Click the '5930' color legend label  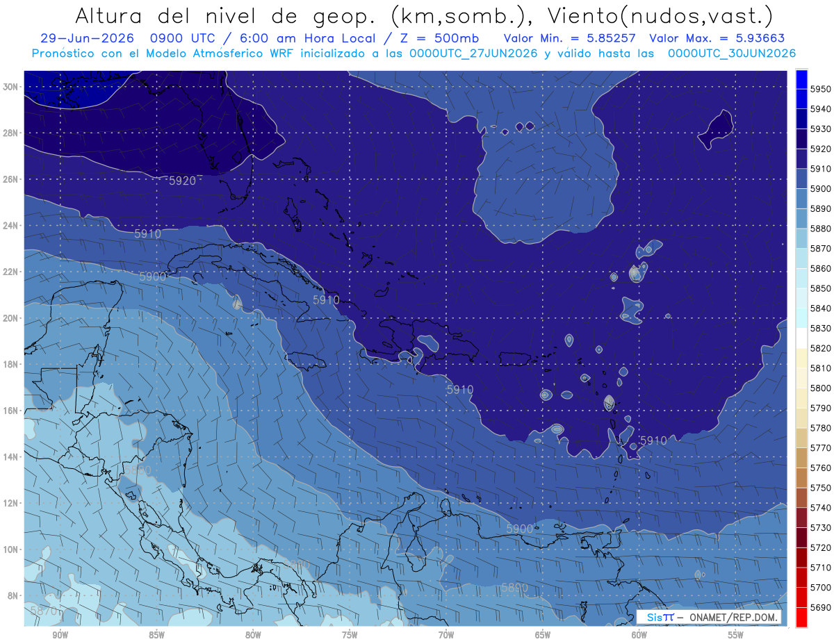(x=820, y=129)
